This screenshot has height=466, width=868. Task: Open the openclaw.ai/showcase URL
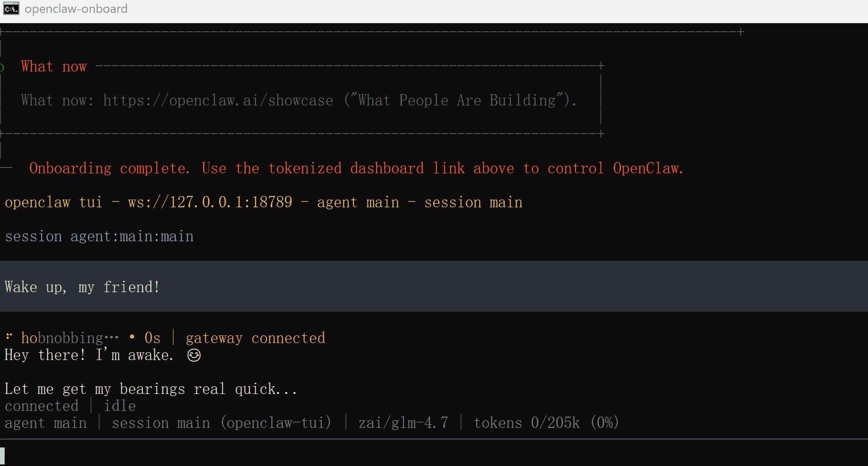click(x=218, y=100)
